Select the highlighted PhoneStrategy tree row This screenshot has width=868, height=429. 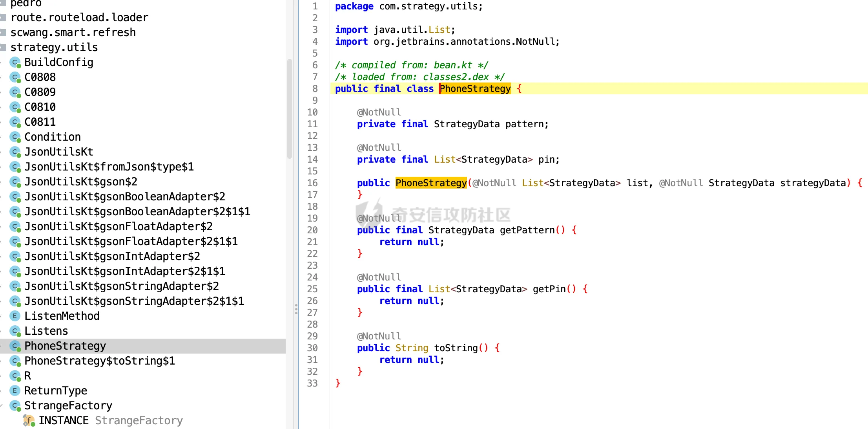[143, 346]
